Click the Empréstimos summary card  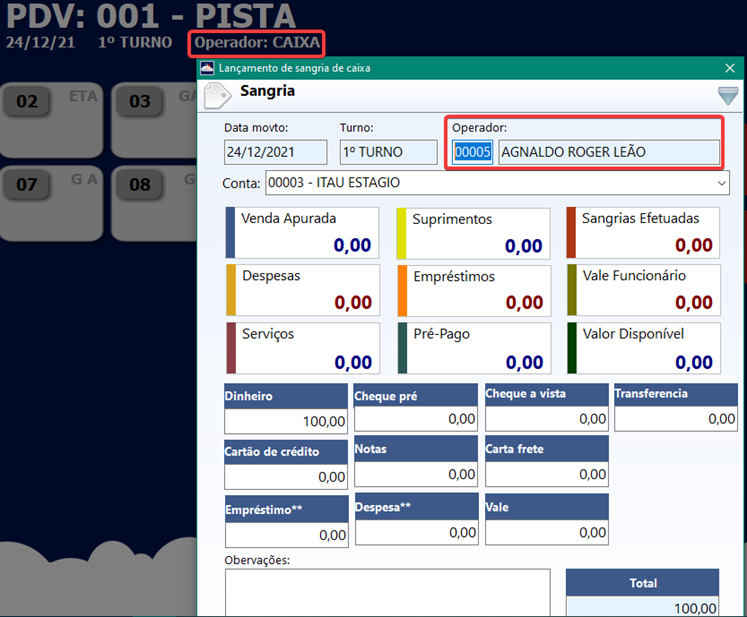[474, 291]
